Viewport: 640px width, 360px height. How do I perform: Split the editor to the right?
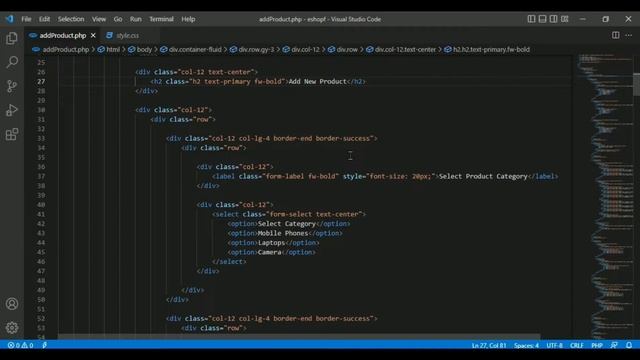click(616, 35)
